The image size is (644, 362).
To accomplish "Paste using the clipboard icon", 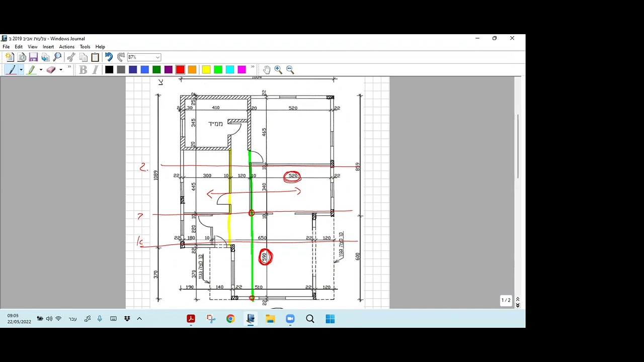I will pos(95,57).
